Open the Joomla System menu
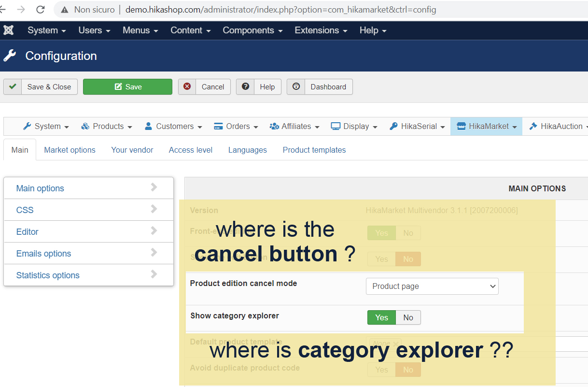588x387 pixels. [x=47, y=30]
